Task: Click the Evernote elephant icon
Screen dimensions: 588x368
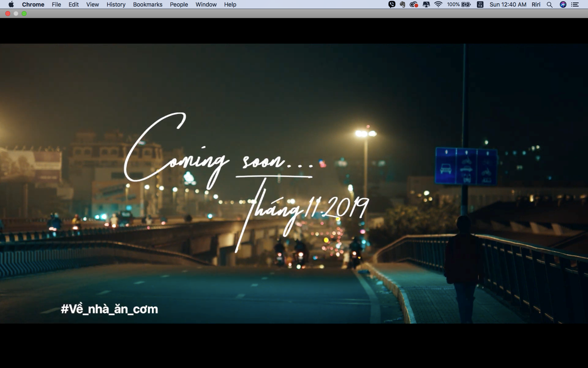Action: click(402, 4)
